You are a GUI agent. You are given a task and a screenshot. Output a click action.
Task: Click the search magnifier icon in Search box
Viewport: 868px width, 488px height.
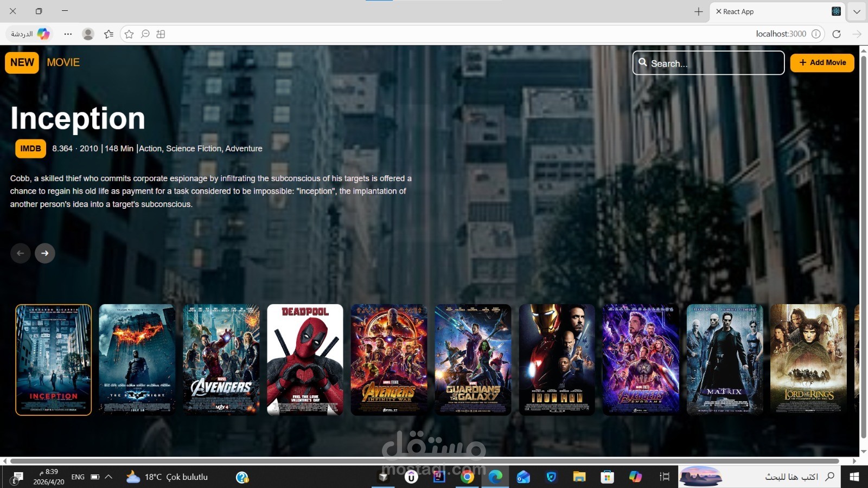click(642, 62)
